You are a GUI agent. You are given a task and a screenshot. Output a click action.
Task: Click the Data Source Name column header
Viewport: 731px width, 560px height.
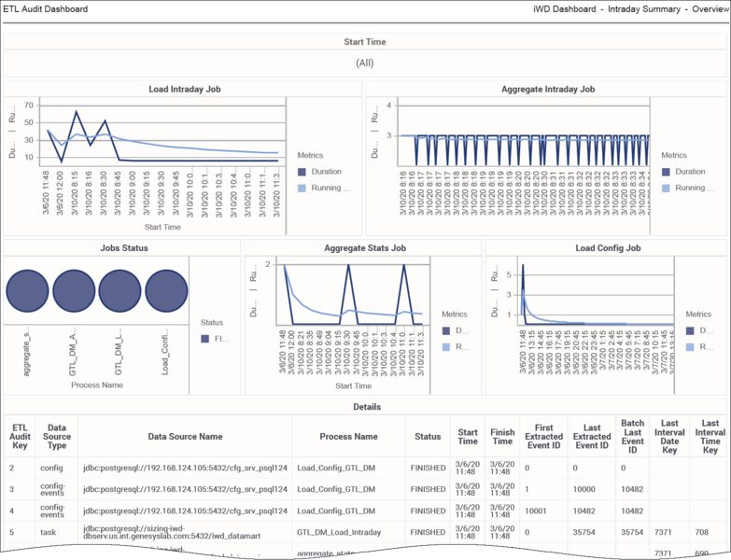(x=185, y=436)
